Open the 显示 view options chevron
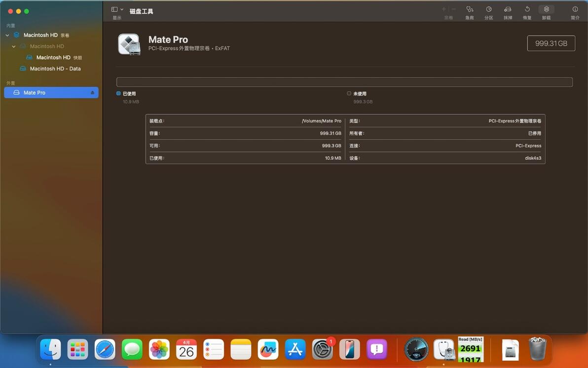Image resolution: width=588 pixels, height=368 pixels. [122, 9]
